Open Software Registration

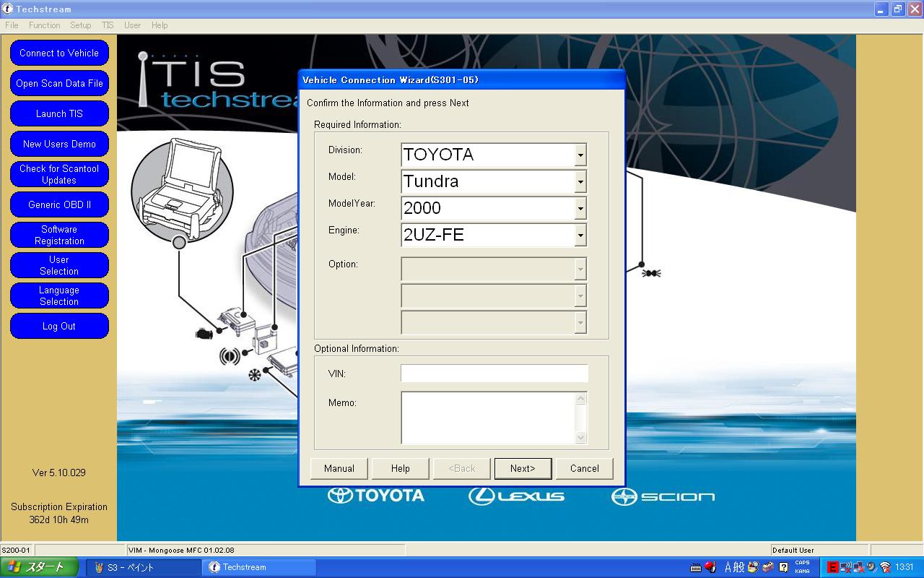59,235
